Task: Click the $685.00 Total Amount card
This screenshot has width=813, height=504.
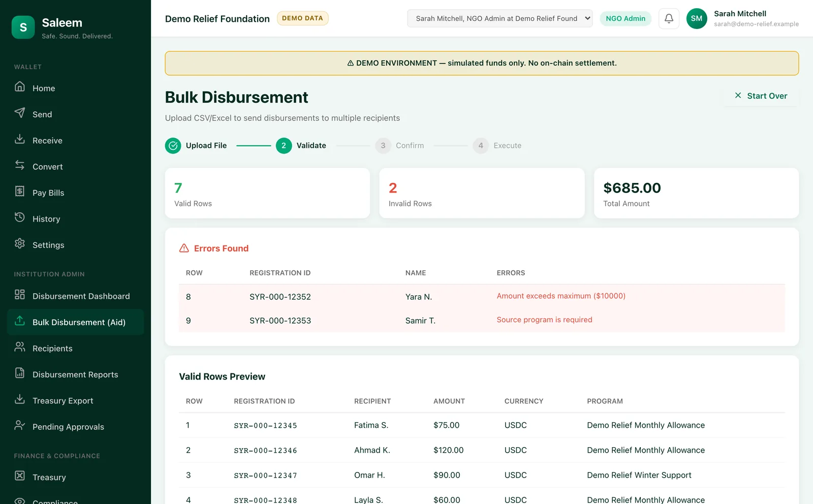Action: click(696, 193)
